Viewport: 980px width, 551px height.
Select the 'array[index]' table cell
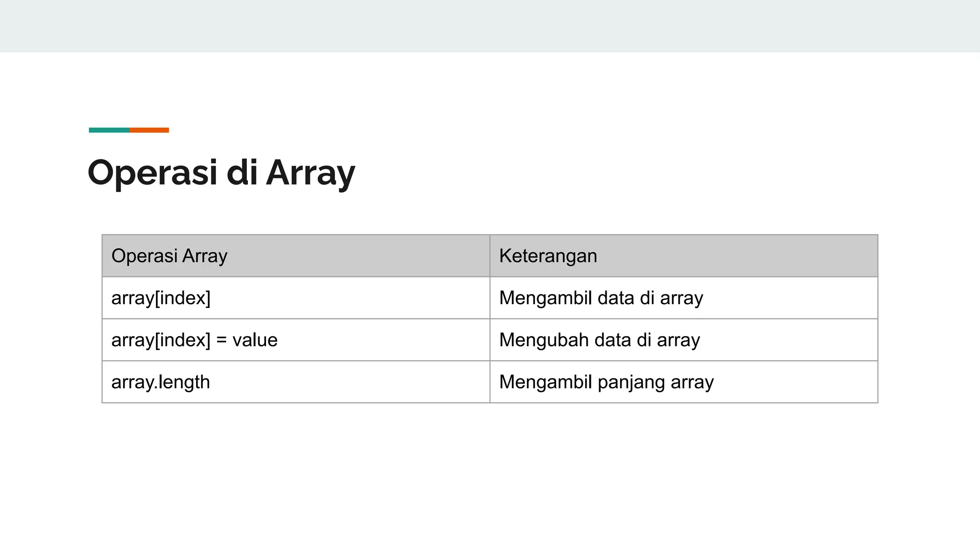(x=296, y=298)
